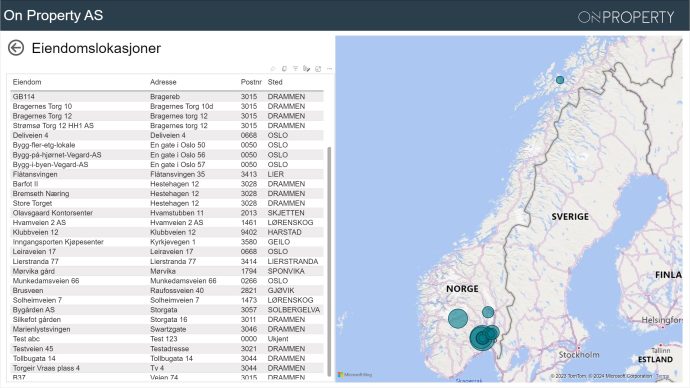Click place cell "SPONVIKA"
Screen dimensions: 690x388
click(286, 271)
